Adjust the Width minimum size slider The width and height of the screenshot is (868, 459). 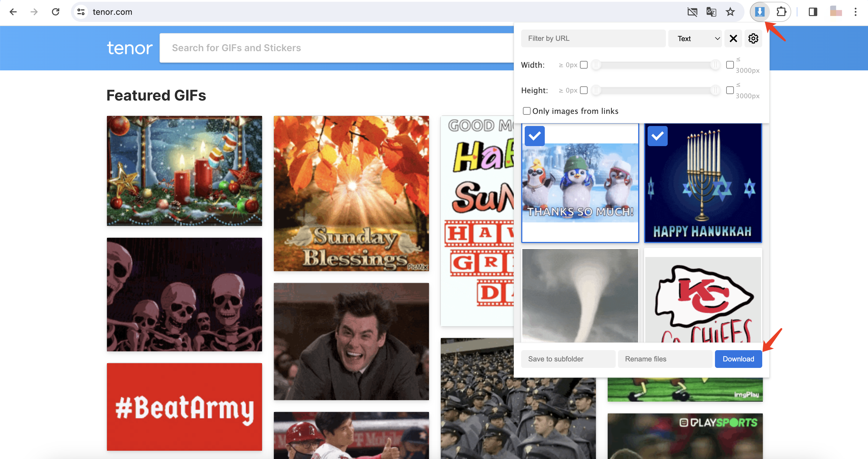coord(596,64)
